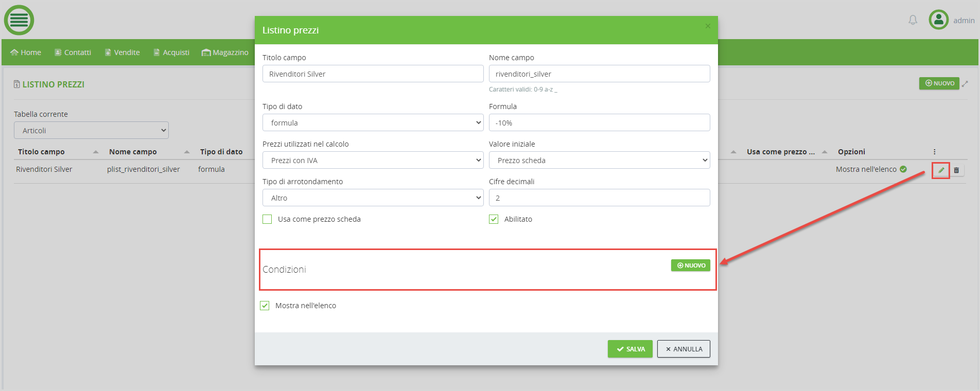Screen dimensions: 980x391
Task: Close the Listino prezzi dialog
Action: 708,26
